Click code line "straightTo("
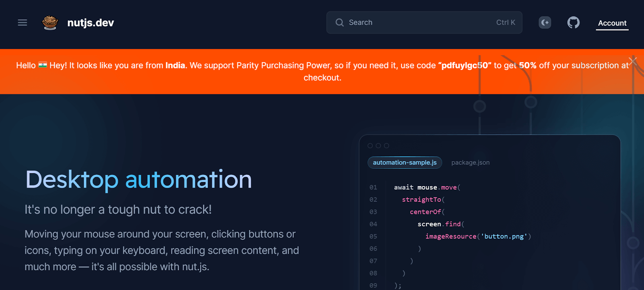Screen dimensions: 644x290 click(423, 199)
